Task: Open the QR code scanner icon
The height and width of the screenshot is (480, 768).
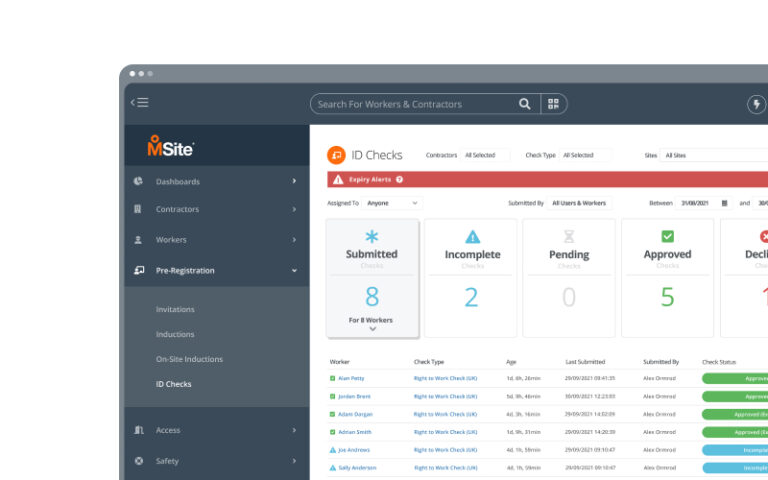Action: tap(554, 104)
